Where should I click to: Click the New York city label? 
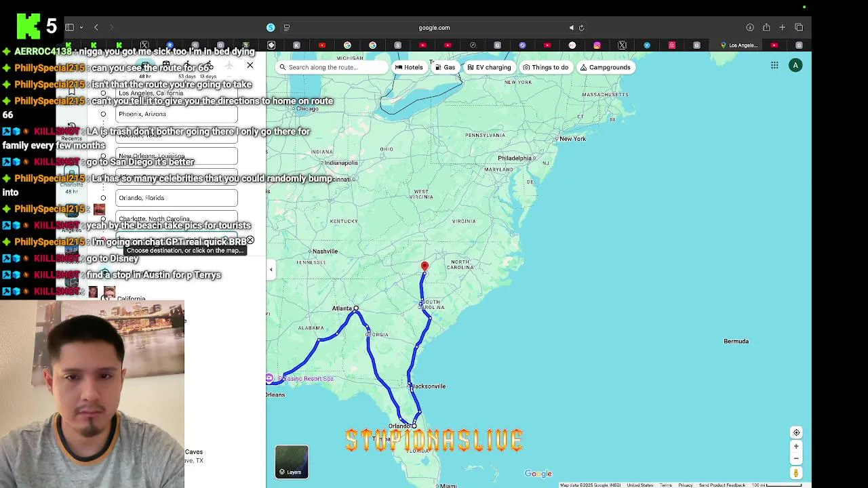pos(572,139)
